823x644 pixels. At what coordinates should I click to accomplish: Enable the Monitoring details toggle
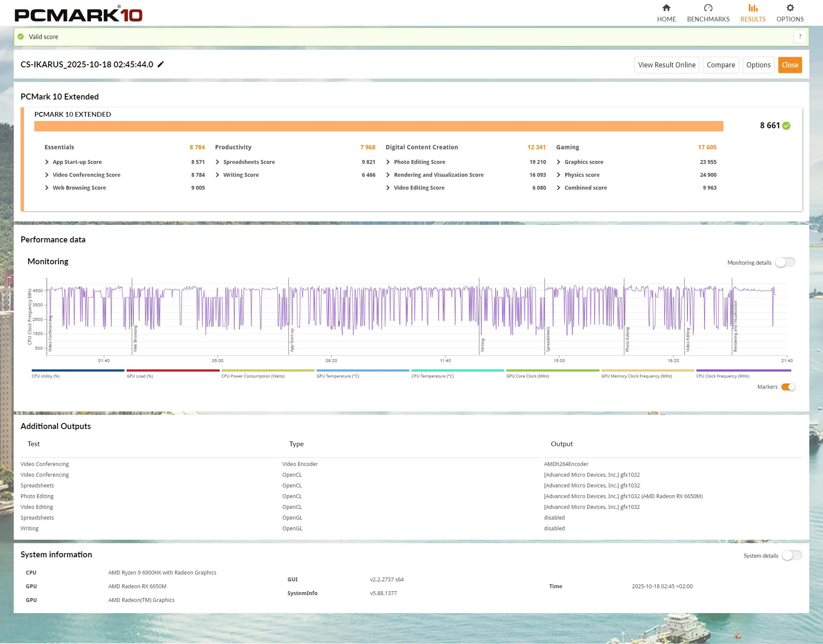pyautogui.click(x=784, y=263)
